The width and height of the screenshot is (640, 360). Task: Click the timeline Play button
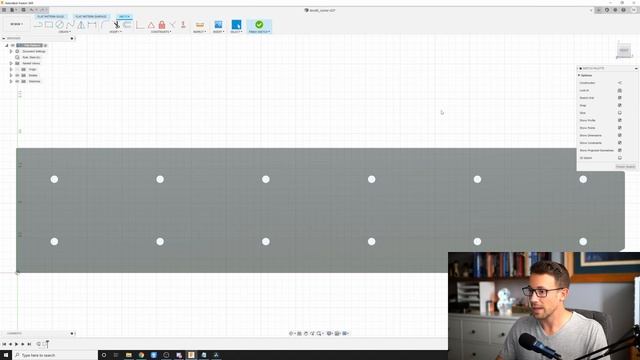pyautogui.click(x=17, y=344)
